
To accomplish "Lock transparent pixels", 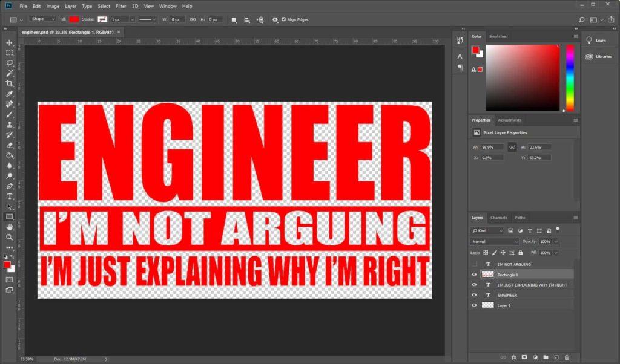I will point(485,253).
